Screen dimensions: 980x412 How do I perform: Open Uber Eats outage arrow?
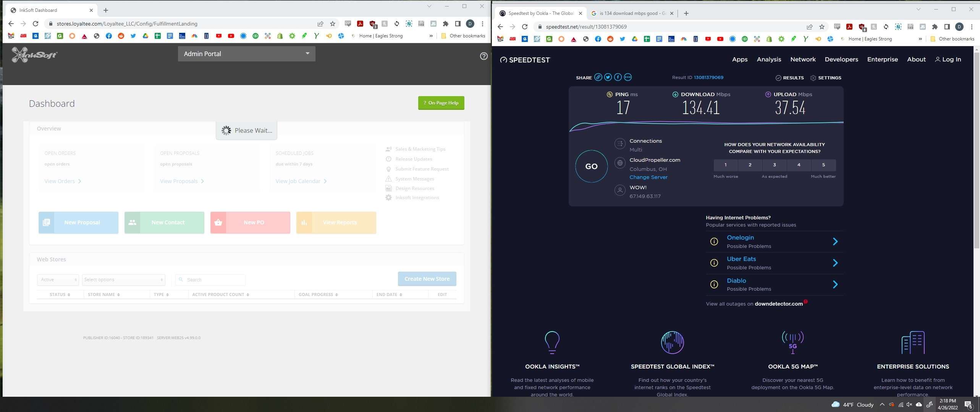click(x=835, y=263)
